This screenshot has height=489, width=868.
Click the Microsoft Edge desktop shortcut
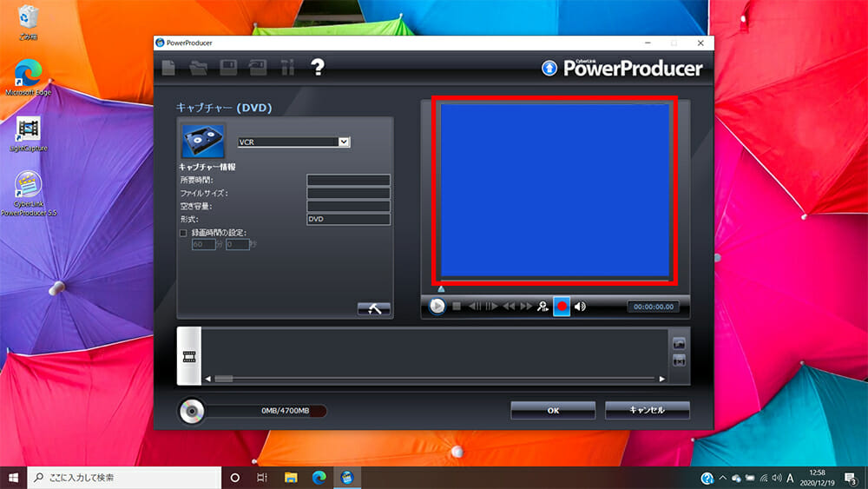coord(29,77)
